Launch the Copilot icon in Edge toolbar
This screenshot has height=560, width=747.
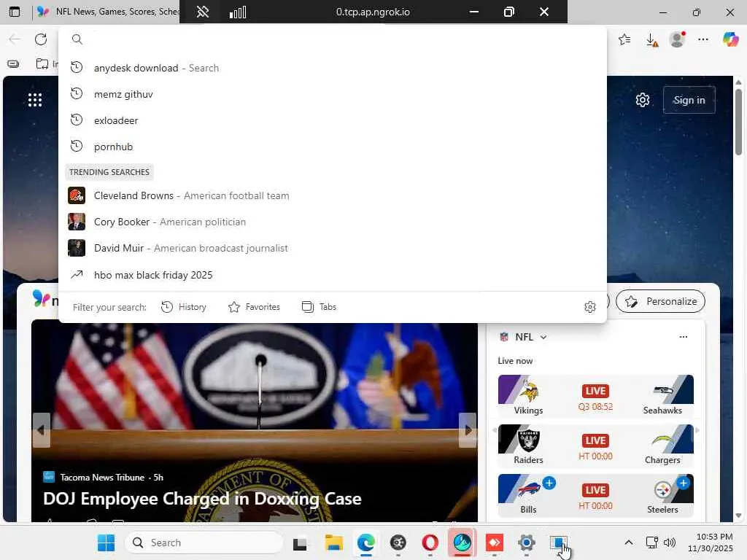pyautogui.click(x=730, y=39)
